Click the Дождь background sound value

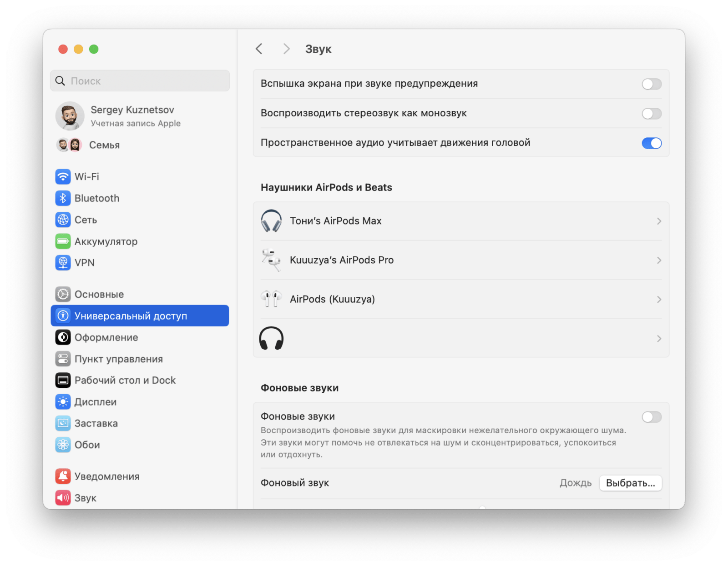point(576,483)
